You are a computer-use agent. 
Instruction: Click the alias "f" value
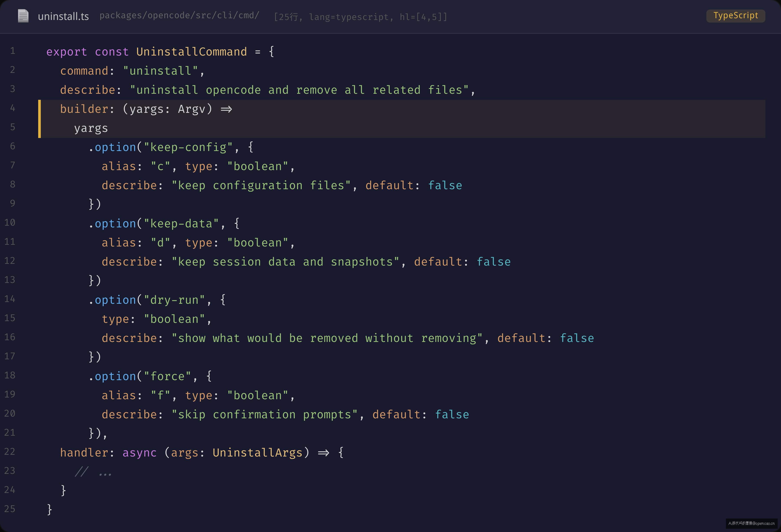(160, 396)
